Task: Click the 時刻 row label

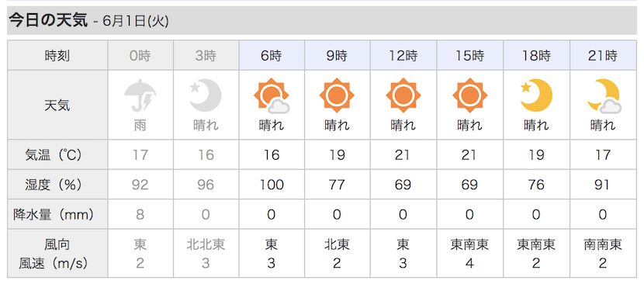Action: 57,56
